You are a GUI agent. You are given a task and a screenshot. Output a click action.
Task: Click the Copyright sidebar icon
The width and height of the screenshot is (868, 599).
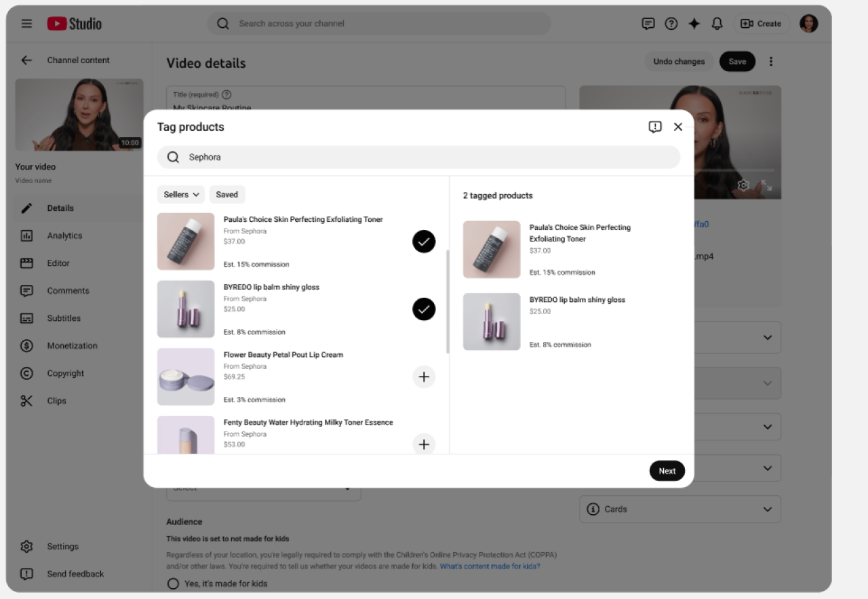coord(26,373)
